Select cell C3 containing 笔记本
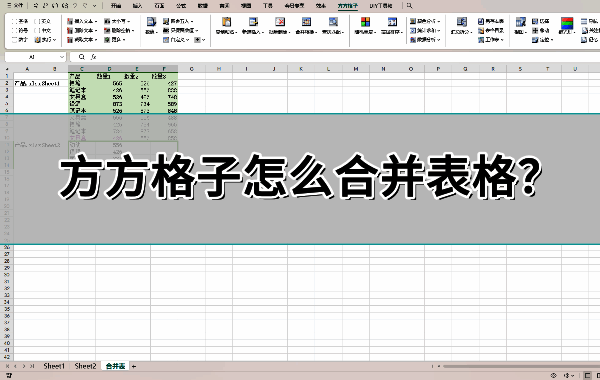Viewport: 600px width, 380px height. tap(82, 90)
